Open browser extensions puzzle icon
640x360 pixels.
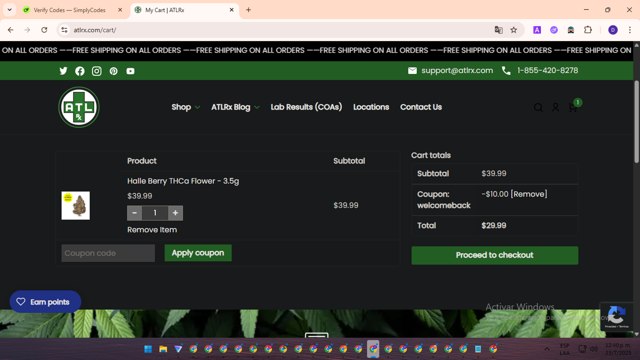point(588,30)
